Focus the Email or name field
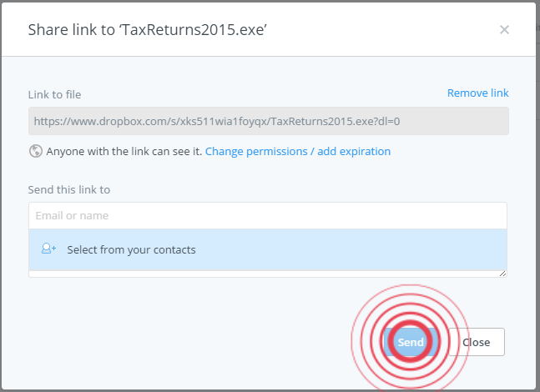Image resolution: width=540 pixels, height=392 pixels. click(268, 215)
